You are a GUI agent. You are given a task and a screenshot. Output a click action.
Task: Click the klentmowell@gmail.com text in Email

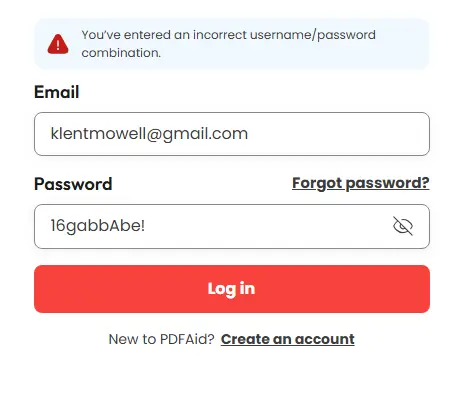click(149, 134)
